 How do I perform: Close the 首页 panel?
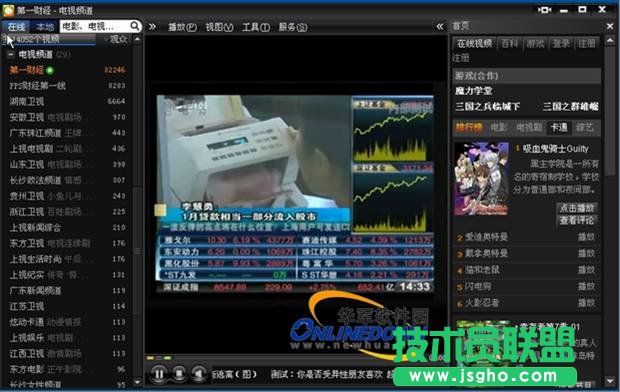click(x=610, y=26)
